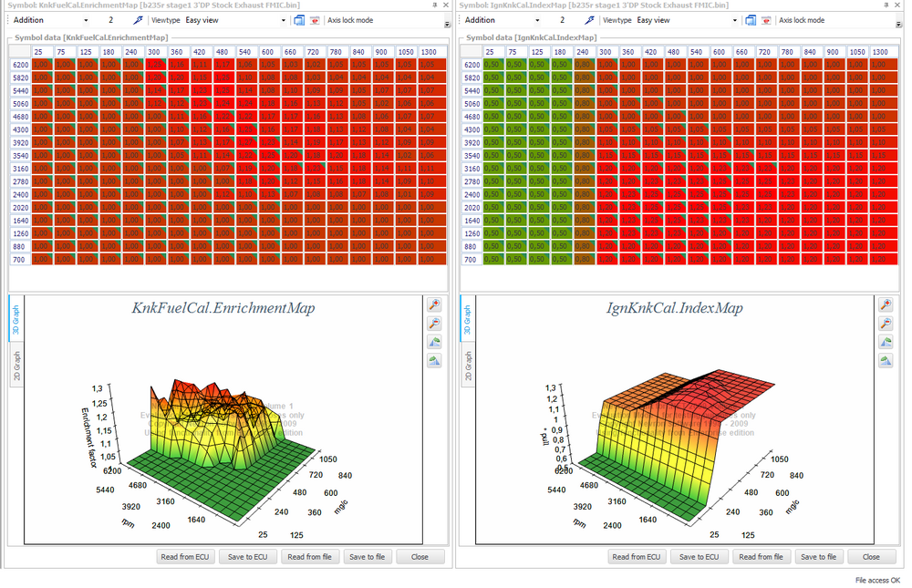
Task: Switch to 2D Graph tab in IndexMap
Action: [x=468, y=366]
